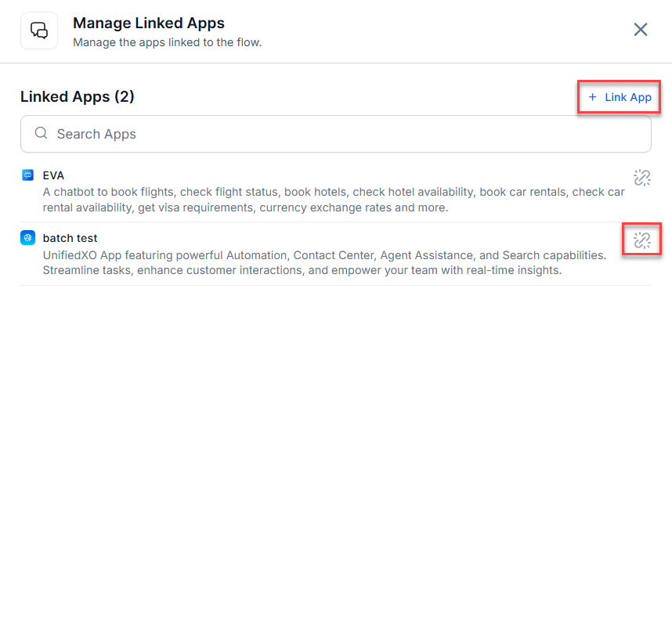Focus the Search Apps input field
This screenshot has width=672, height=642.
point(345,134)
